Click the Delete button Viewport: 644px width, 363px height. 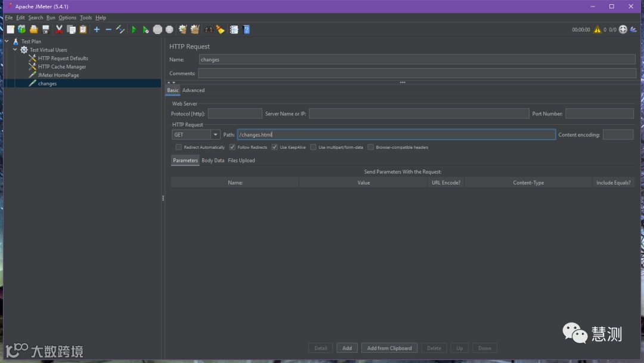click(x=434, y=348)
